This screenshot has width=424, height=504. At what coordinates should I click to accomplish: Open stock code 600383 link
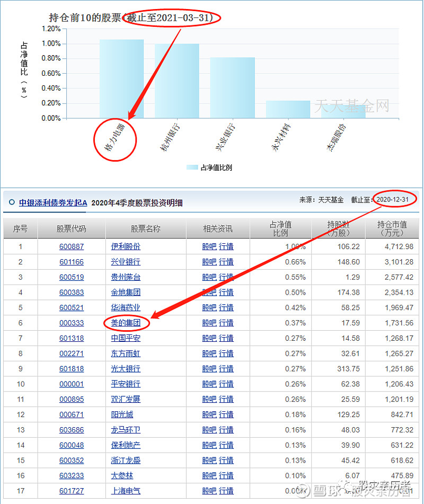tap(72, 293)
